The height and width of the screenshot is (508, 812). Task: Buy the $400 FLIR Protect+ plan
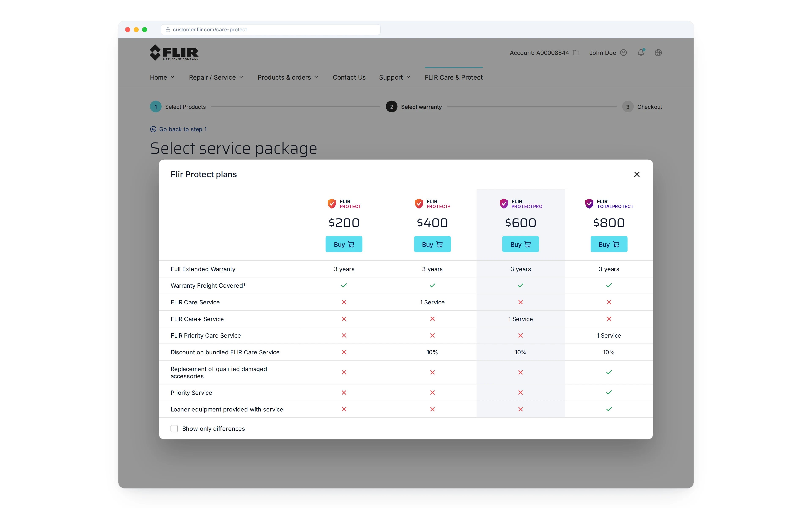432,244
